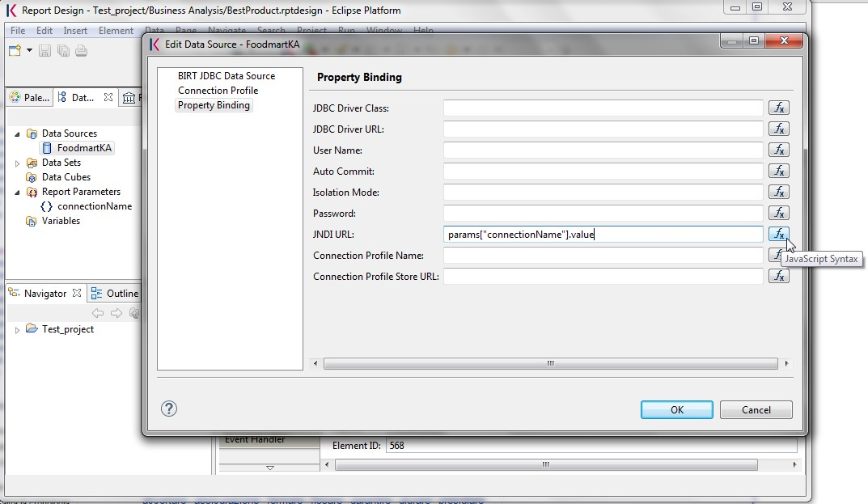868x504 pixels.
Task: Click dialog scrollbar left arrow
Action: (315, 364)
